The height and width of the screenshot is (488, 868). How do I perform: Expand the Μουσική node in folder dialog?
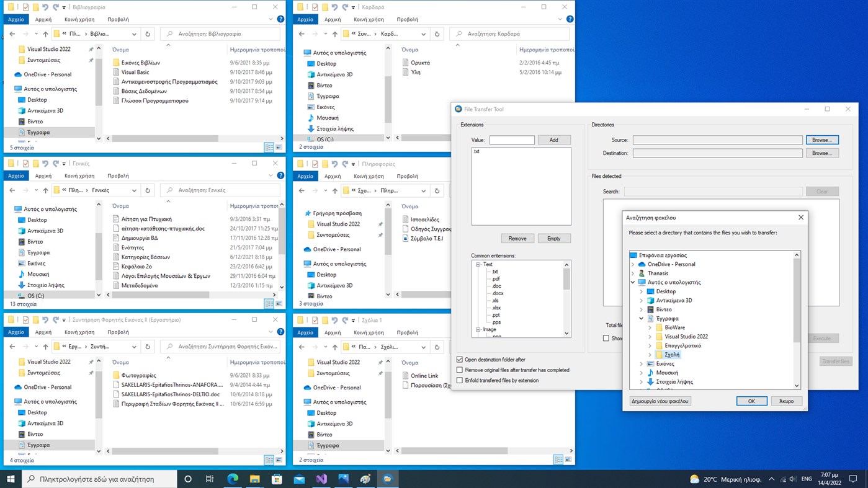(642, 373)
